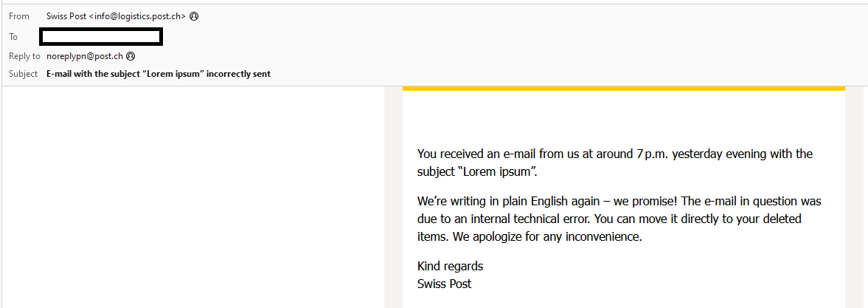Screen dimensions: 868x308
Task: Click the sender Swiss Post info@logistics.post.ch
Action: click(115, 16)
